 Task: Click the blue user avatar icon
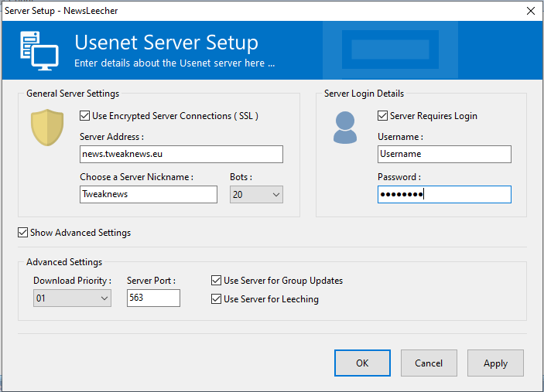pos(345,128)
